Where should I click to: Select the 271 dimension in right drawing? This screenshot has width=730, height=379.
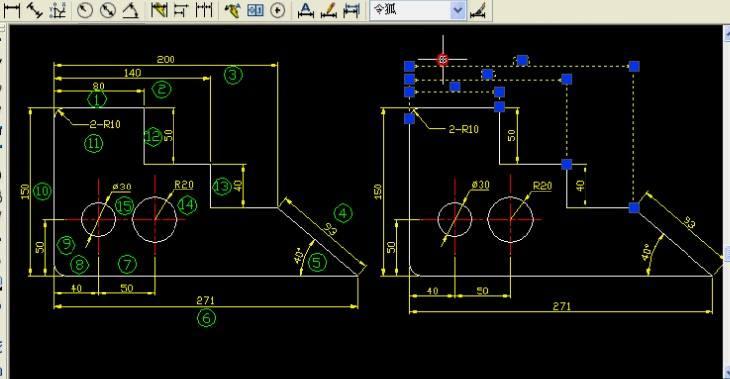click(561, 306)
